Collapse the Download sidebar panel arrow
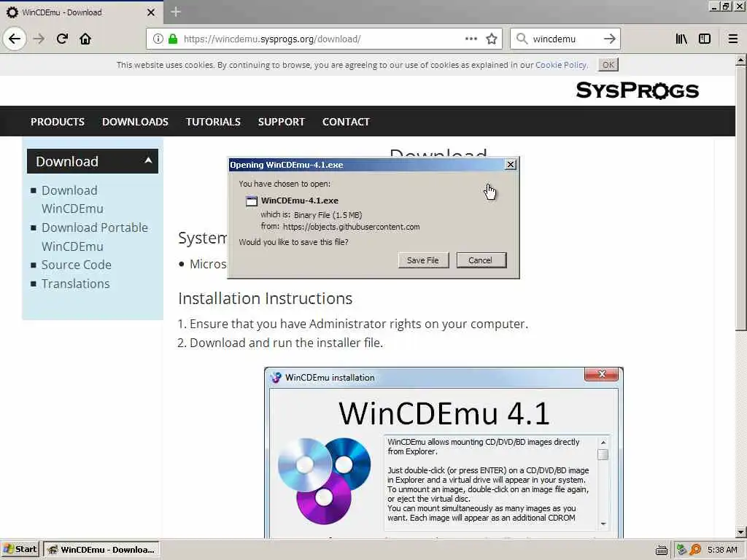 click(148, 160)
